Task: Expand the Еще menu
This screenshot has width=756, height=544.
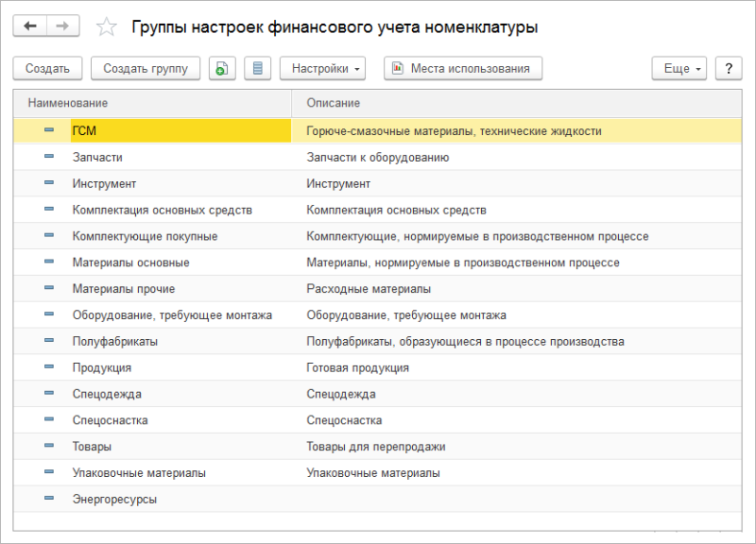Action: point(679,68)
